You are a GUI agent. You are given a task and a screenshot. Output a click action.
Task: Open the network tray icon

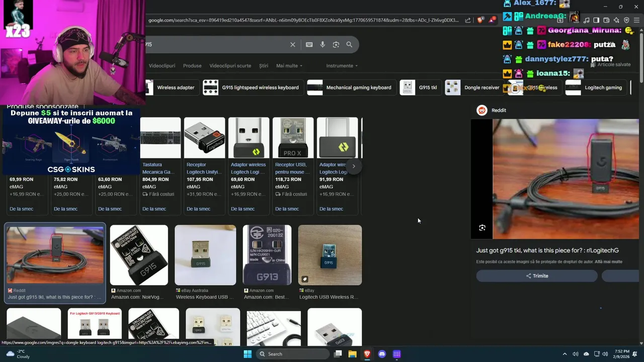click(x=597, y=354)
